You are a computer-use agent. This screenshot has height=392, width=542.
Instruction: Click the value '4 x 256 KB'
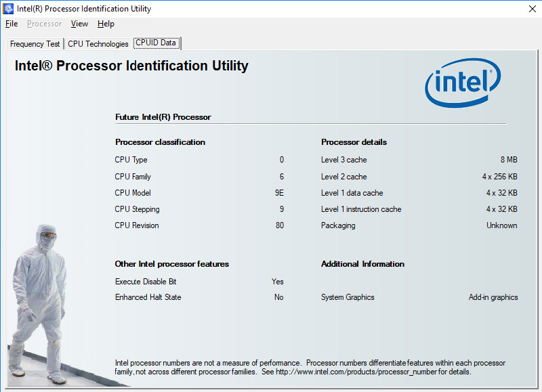(x=500, y=177)
